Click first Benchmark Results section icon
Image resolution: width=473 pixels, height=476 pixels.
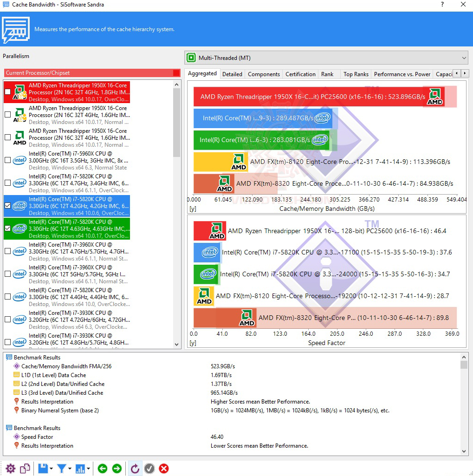(9, 357)
